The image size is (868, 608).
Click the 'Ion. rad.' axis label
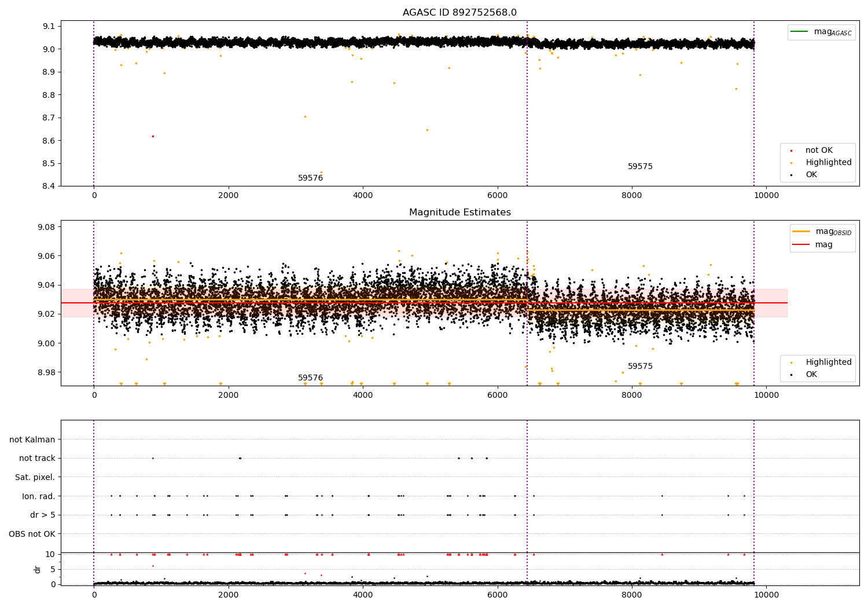39,496
